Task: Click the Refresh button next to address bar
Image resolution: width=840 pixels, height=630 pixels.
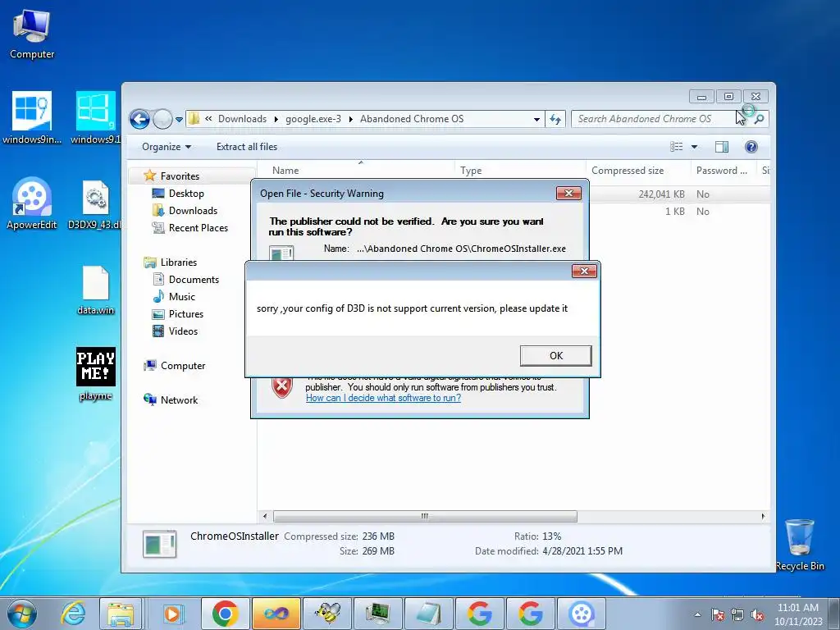Action: click(x=555, y=119)
